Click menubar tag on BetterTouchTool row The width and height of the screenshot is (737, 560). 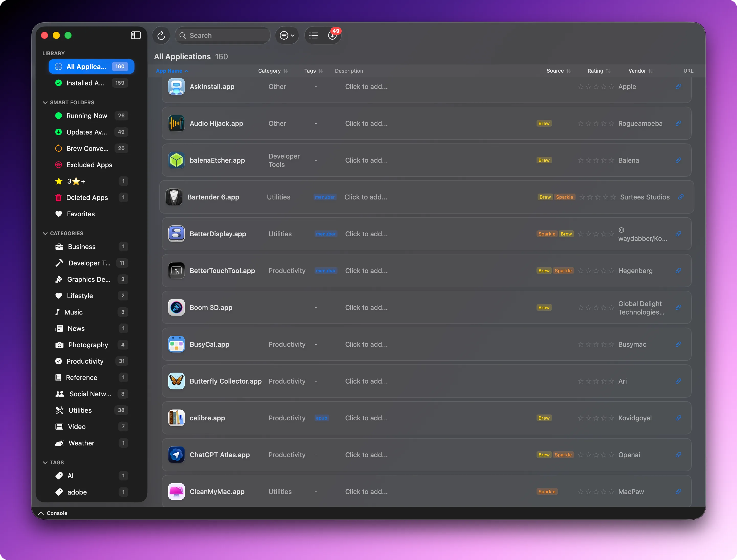pyautogui.click(x=326, y=271)
